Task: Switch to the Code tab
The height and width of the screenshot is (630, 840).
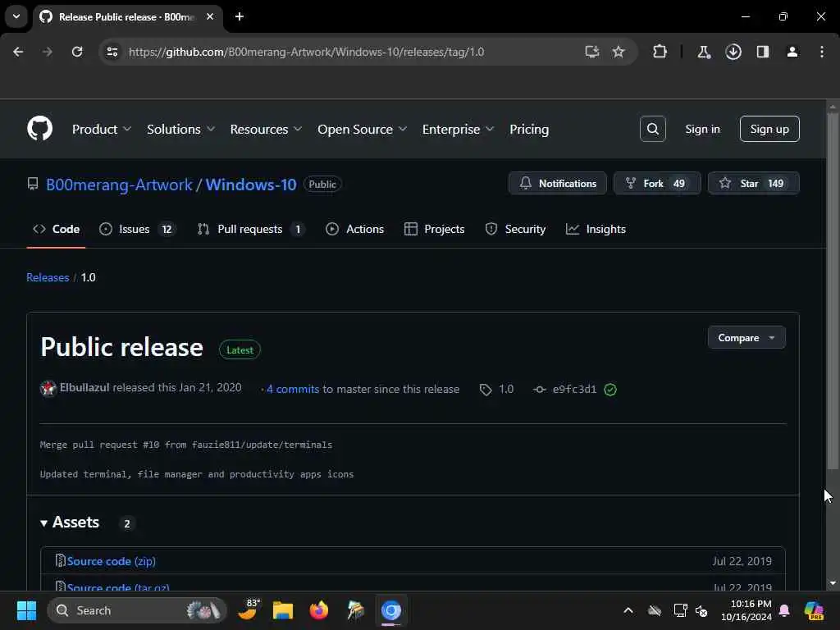Action: (57, 229)
